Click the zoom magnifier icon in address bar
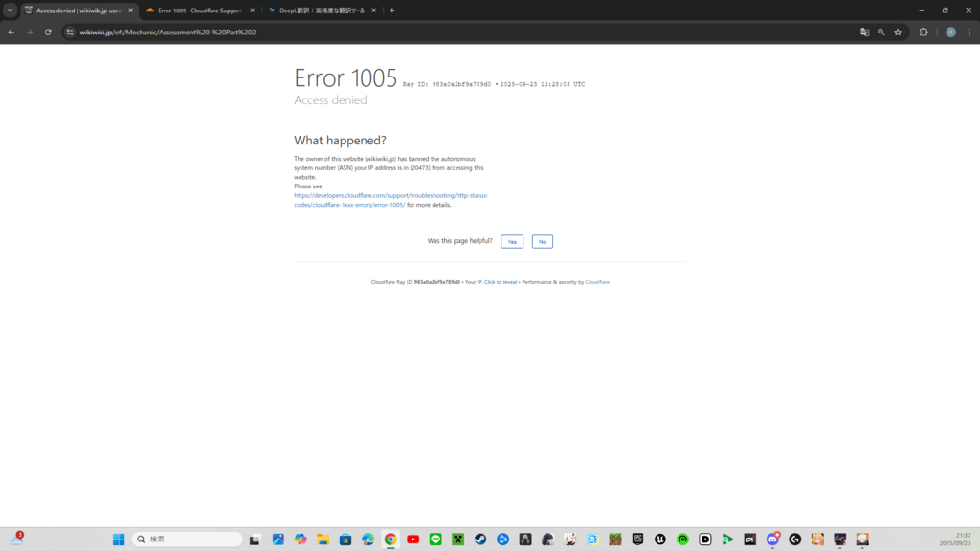The height and width of the screenshot is (551, 980). click(881, 32)
